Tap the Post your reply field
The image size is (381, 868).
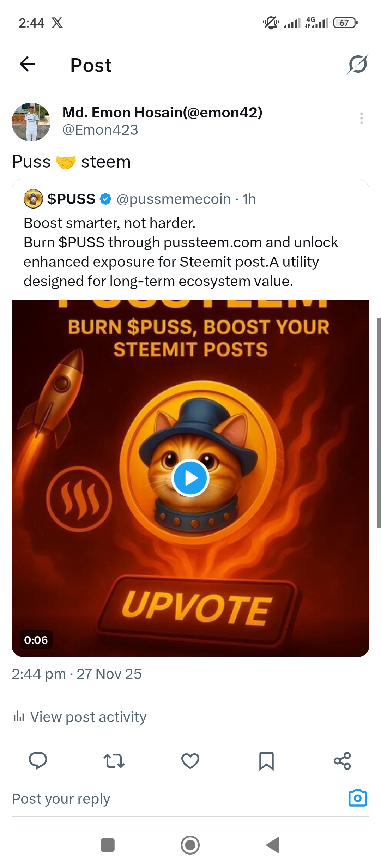pos(176,799)
